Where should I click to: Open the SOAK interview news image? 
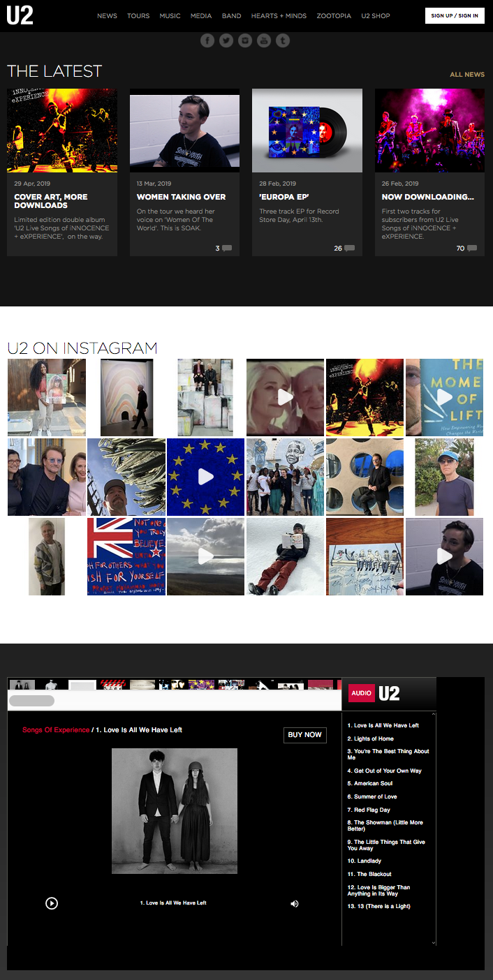(x=184, y=131)
